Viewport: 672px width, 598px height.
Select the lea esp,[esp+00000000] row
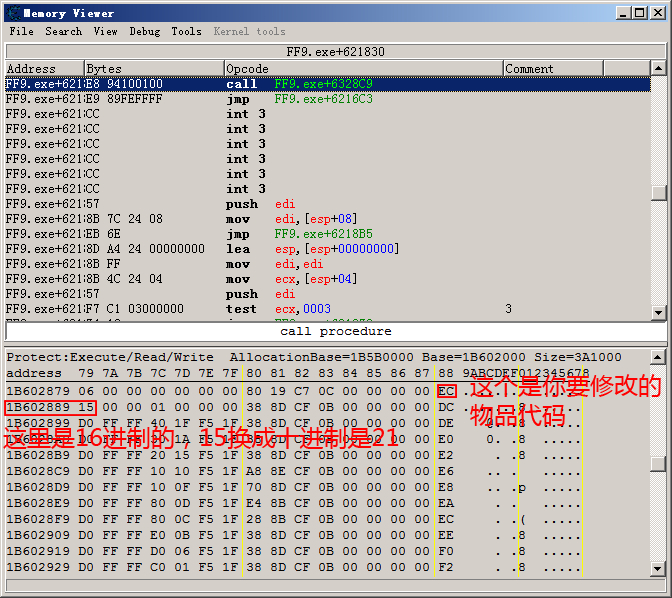pyautogui.click(x=328, y=249)
